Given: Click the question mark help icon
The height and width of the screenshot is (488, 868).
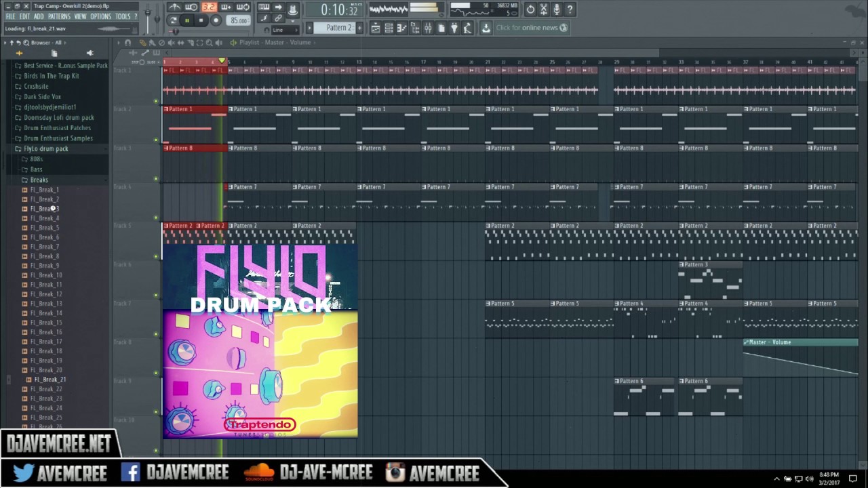Looking at the screenshot, I should click(570, 9).
